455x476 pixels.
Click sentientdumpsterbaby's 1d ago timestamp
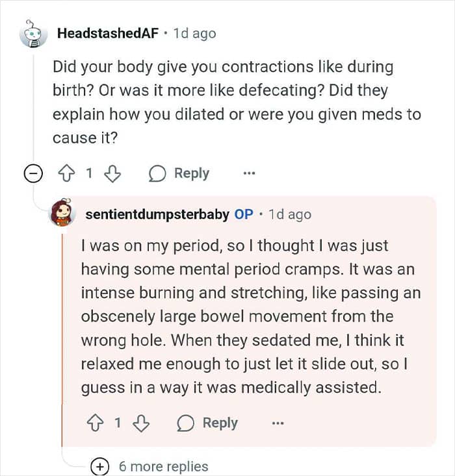[x=290, y=214]
